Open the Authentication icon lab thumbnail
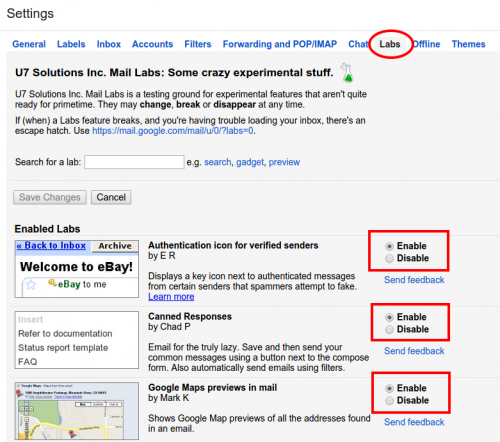This screenshot has width=500, height=442. pyautogui.click(x=77, y=269)
